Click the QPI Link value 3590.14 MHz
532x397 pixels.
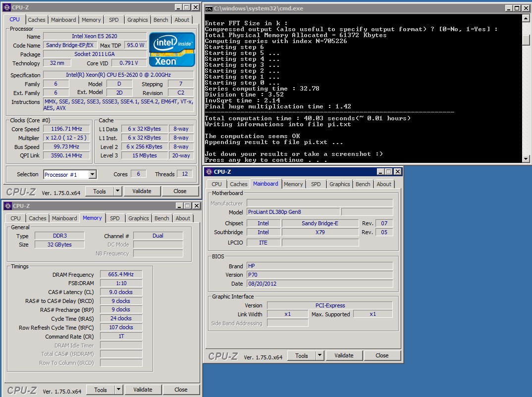(67, 155)
